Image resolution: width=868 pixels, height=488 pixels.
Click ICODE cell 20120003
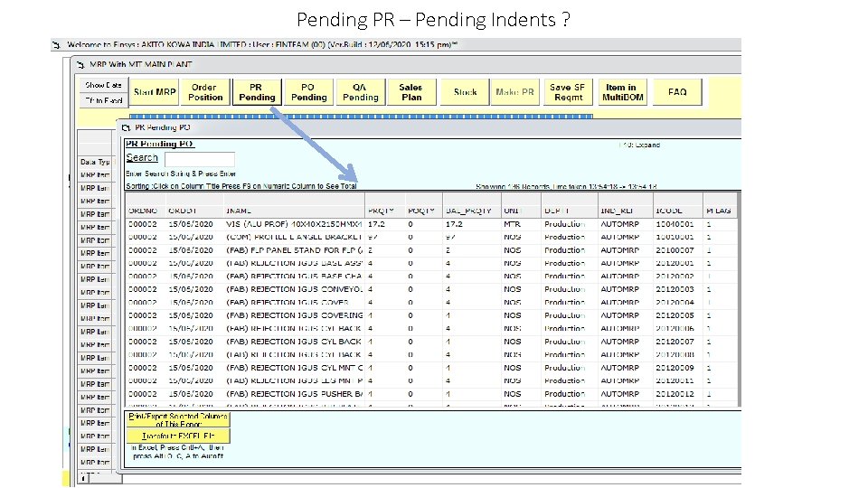tap(675, 289)
